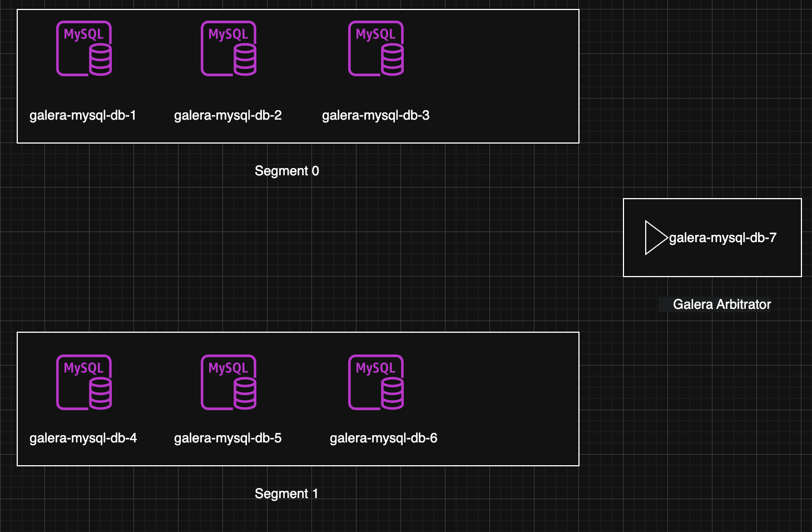Click the arbitrator triangle shape
This screenshot has width=812, height=532.
pyautogui.click(x=654, y=238)
